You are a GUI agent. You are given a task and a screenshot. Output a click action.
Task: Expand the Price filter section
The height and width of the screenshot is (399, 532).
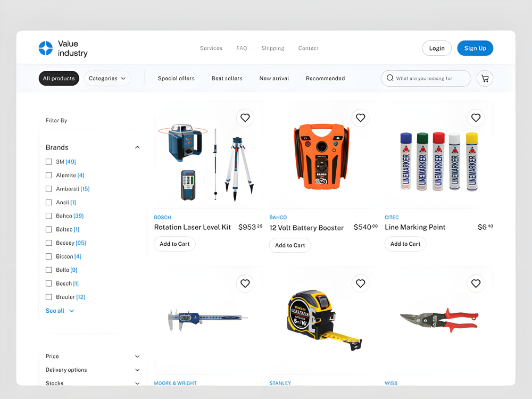tap(137, 356)
